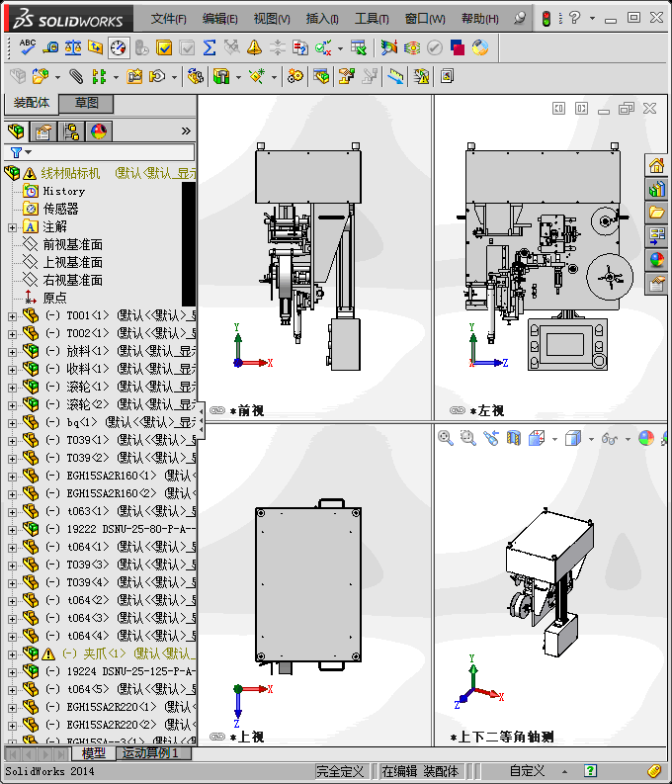Screen dimensions: 672x784
Task: Switch to the 模型 bottom tab
Action: pos(94,753)
